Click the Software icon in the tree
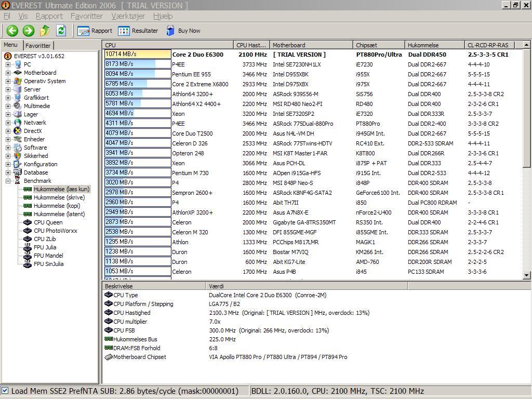Image resolution: width=532 pixels, height=399 pixels. [x=18, y=148]
